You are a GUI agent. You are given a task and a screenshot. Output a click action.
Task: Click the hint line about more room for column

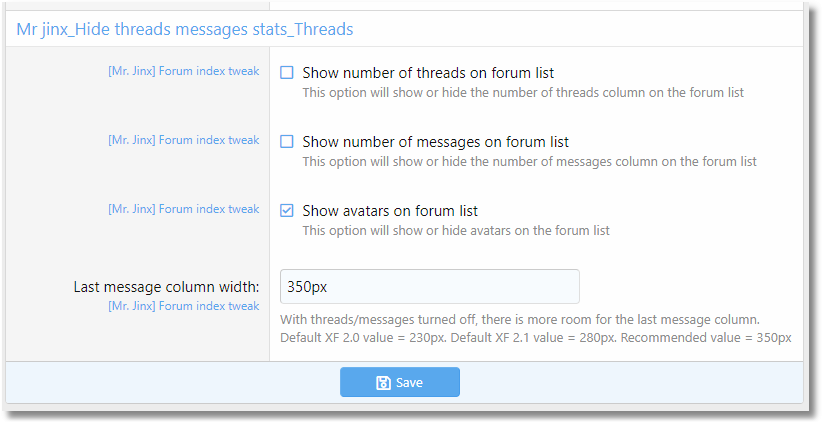click(520, 320)
